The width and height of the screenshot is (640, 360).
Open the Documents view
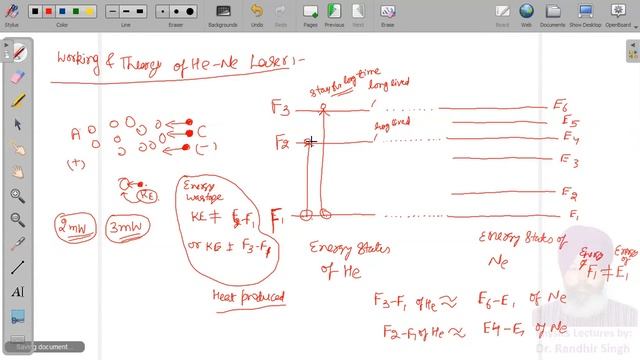(x=552, y=15)
